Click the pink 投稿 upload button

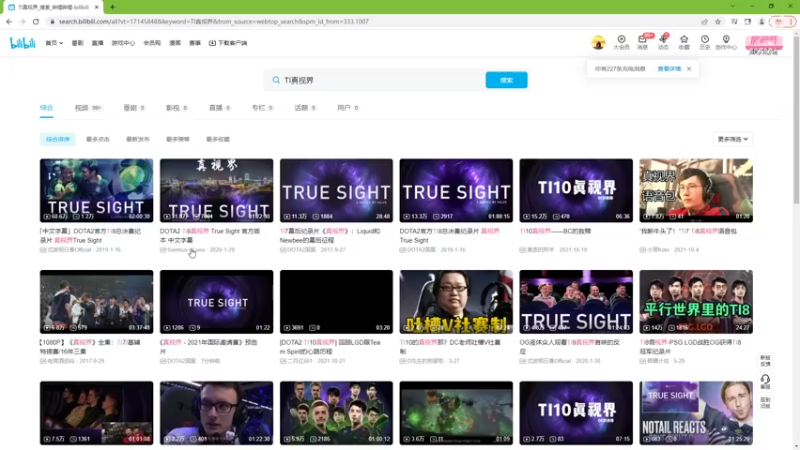coord(764,43)
